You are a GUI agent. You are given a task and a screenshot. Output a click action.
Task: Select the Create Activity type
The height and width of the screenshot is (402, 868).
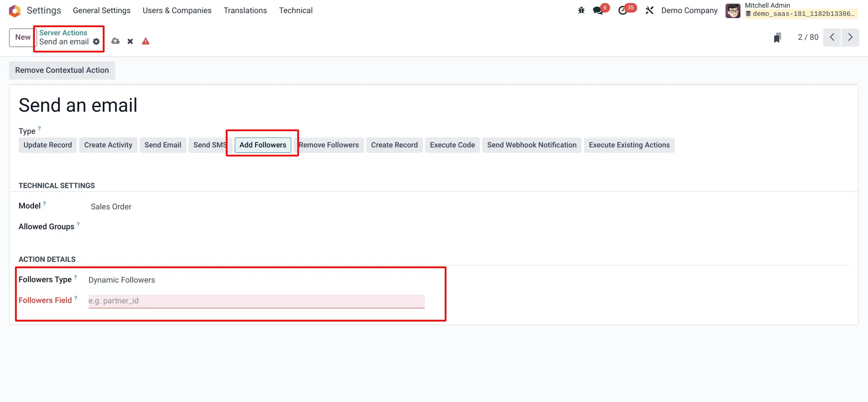108,145
